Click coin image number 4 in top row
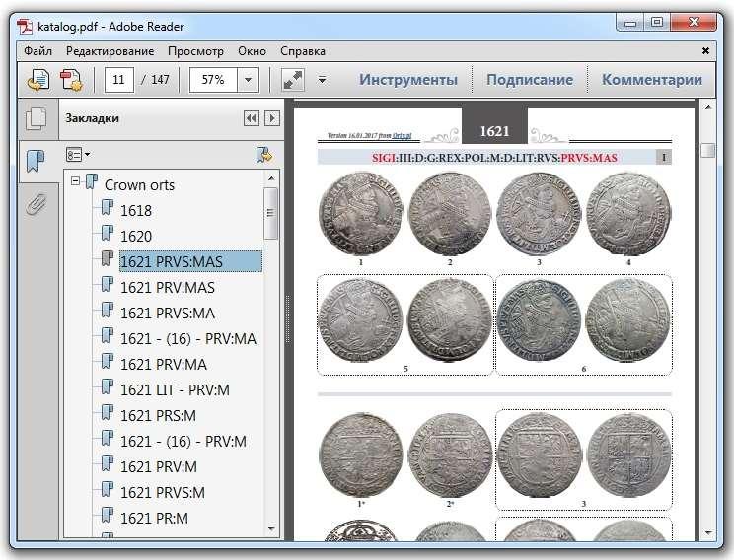Viewport: 734px width, 560px height. point(628,214)
